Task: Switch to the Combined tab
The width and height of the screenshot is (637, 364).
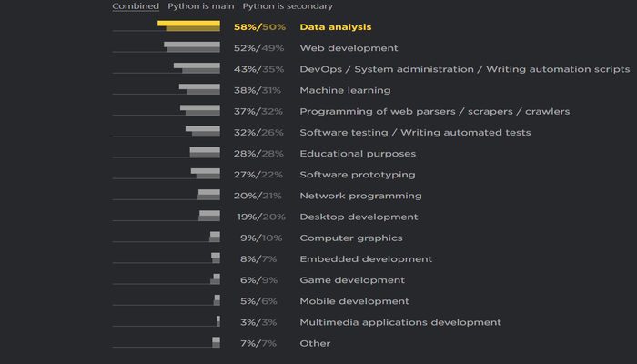Action: (135, 6)
